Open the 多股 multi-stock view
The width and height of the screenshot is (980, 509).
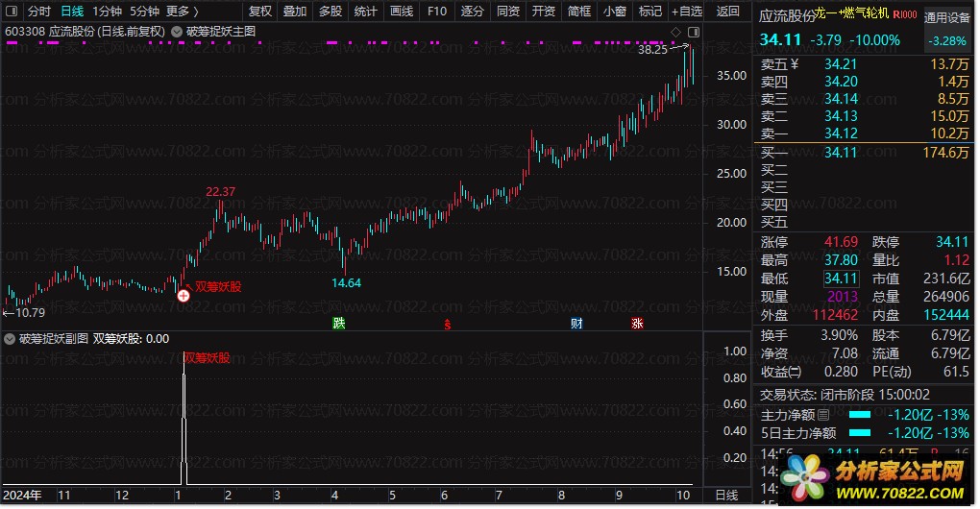click(x=331, y=12)
